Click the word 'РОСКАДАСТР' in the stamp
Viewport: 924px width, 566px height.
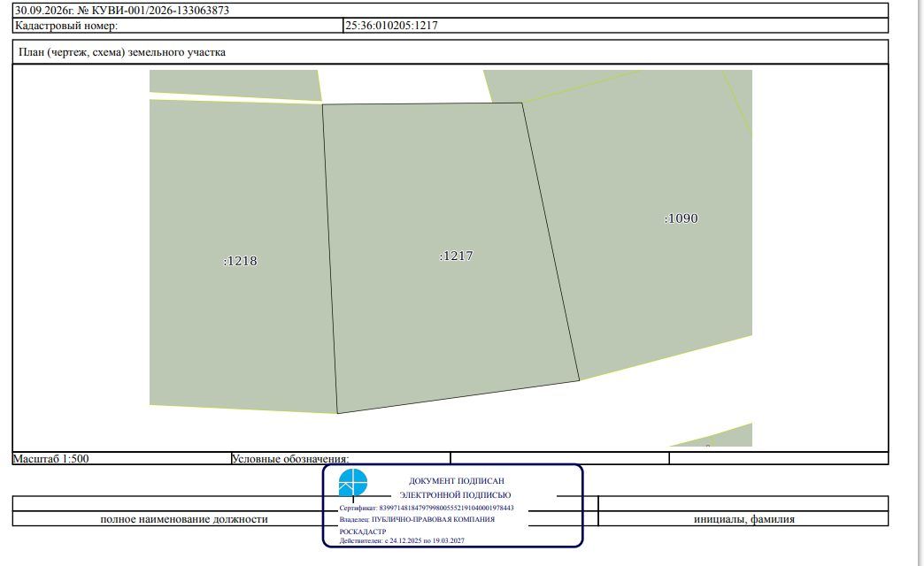363,532
